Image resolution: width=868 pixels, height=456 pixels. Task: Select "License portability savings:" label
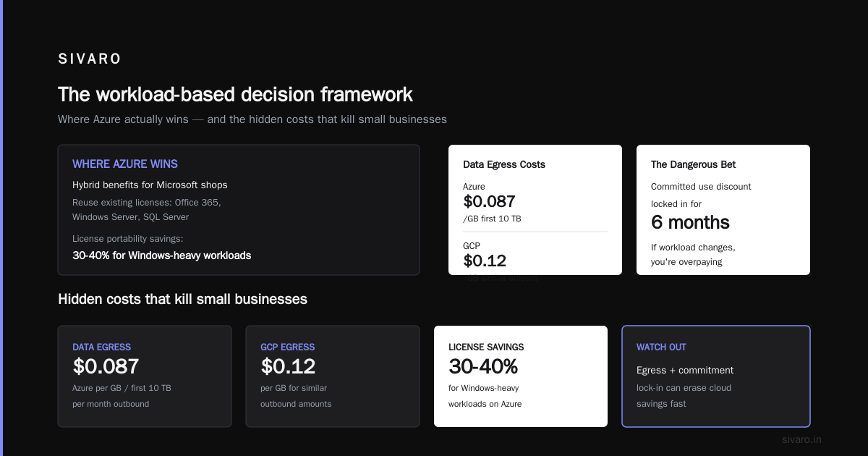tap(127, 238)
